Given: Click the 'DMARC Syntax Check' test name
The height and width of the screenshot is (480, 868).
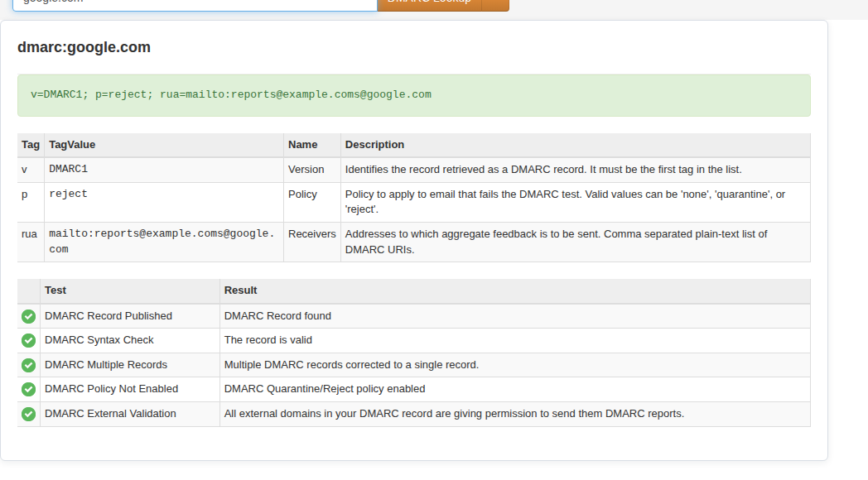Looking at the screenshot, I should click(x=99, y=341).
